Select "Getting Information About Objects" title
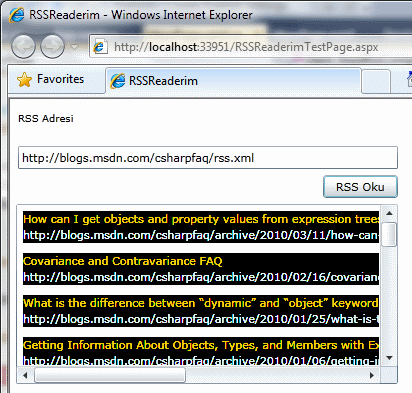 (201, 345)
